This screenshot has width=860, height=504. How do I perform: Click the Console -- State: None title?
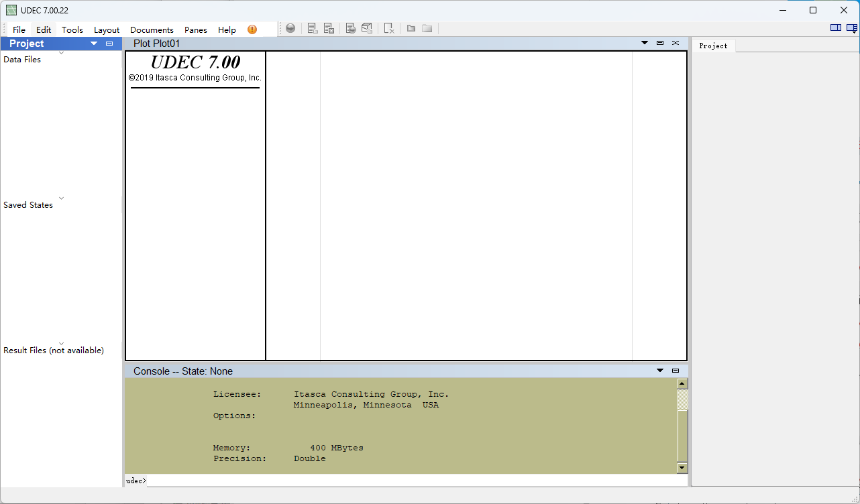coord(183,371)
